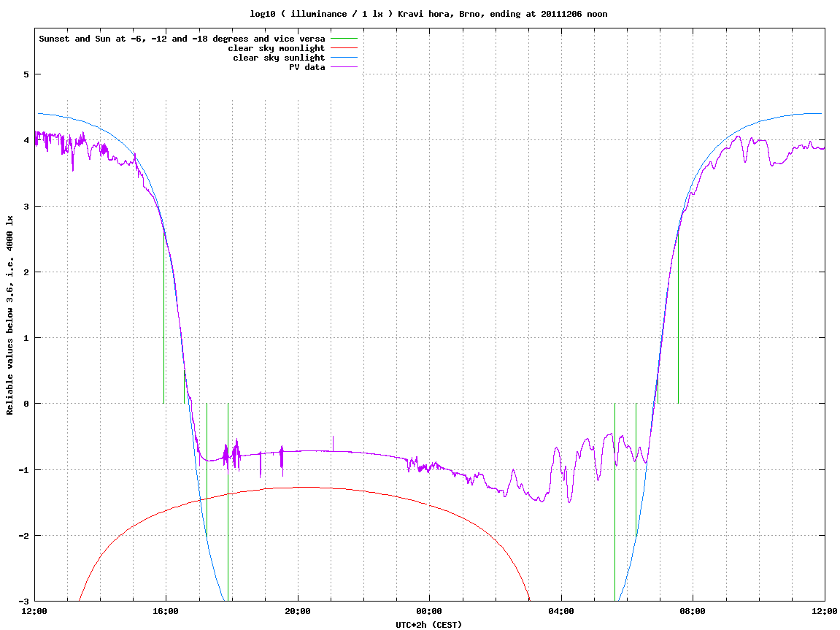The image size is (840, 630).
Task: Click the x-axis label 20:00
Action: (298, 611)
